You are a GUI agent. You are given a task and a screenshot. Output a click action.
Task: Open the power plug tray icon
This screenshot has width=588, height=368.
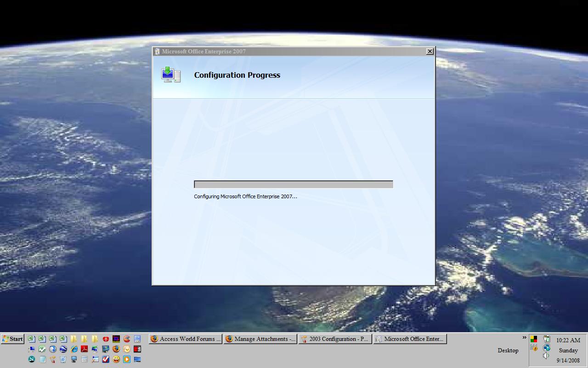[x=547, y=339]
